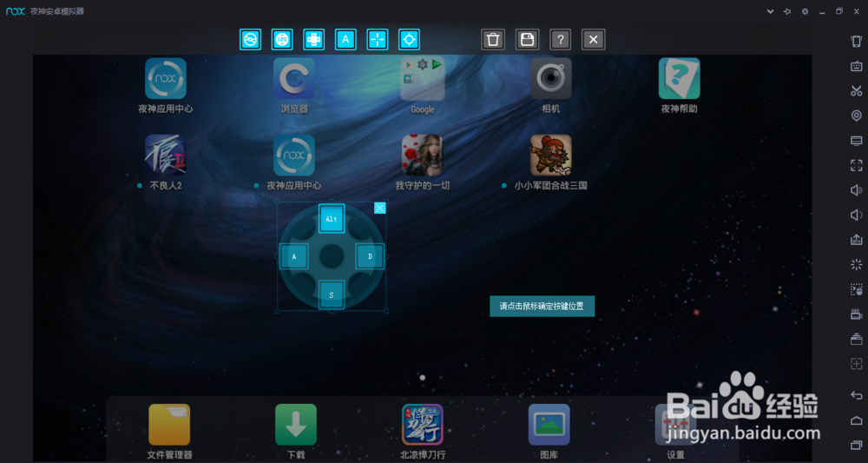Open keyboard mapping help question mark
This screenshot has height=463, width=868.
pos(560,39)
